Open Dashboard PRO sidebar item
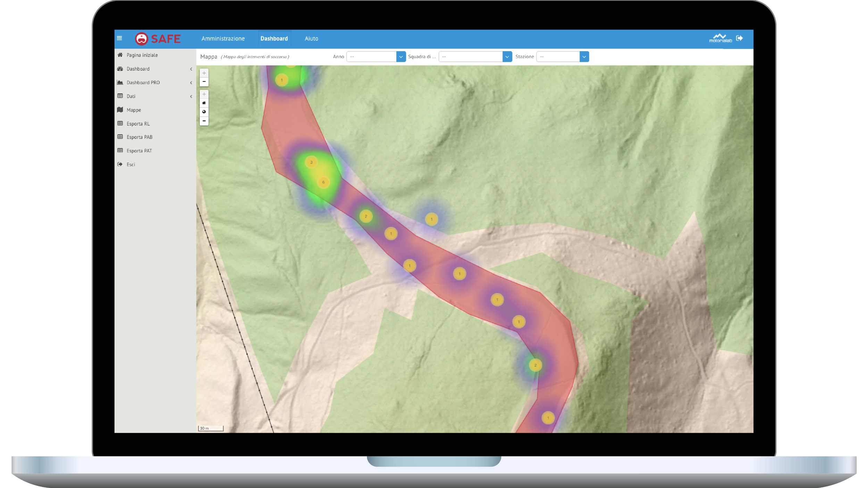 [143, 83]
